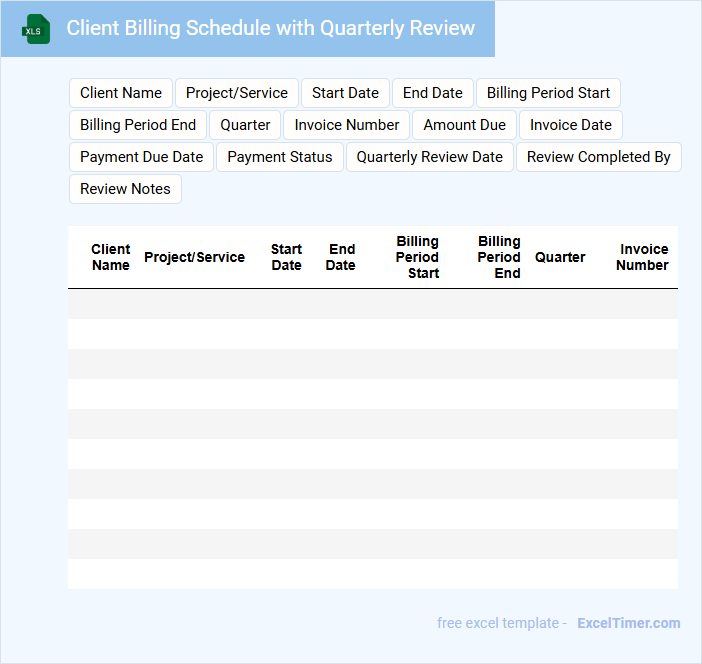Click the Billing Period Start tag

[x=548, y=93]
